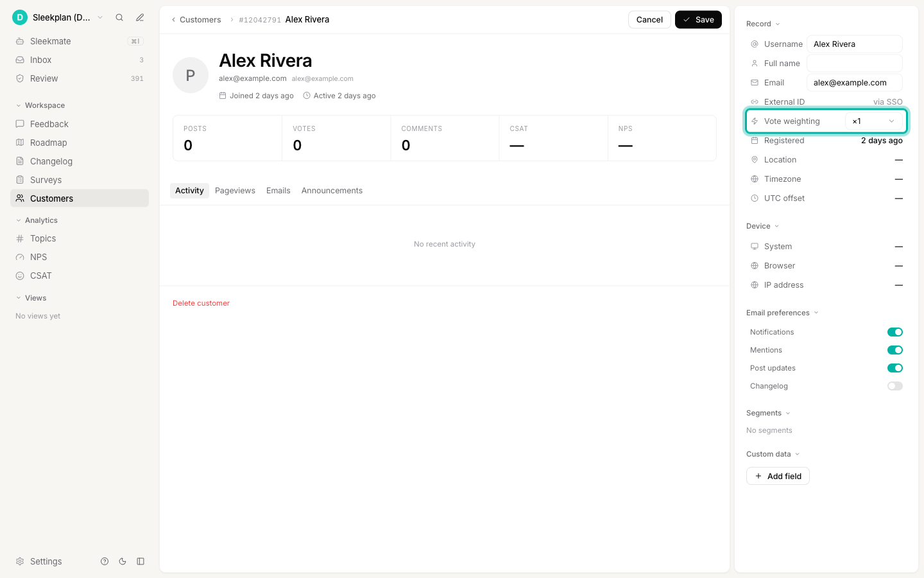The height and width of the screenshot is (578, 924).
Task: Click the IP address globe icon
Action: (755, 285)
